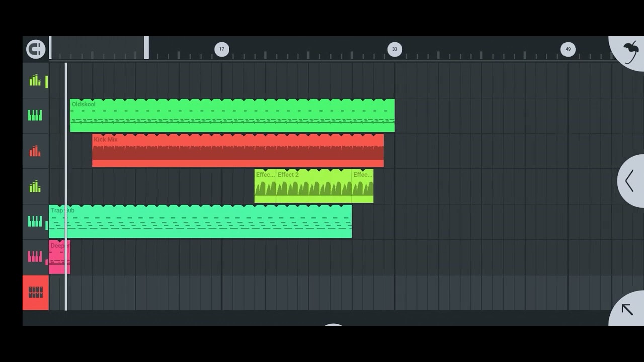
Task: Select the Effect track green level icon
Action: (x=35, y=187)
